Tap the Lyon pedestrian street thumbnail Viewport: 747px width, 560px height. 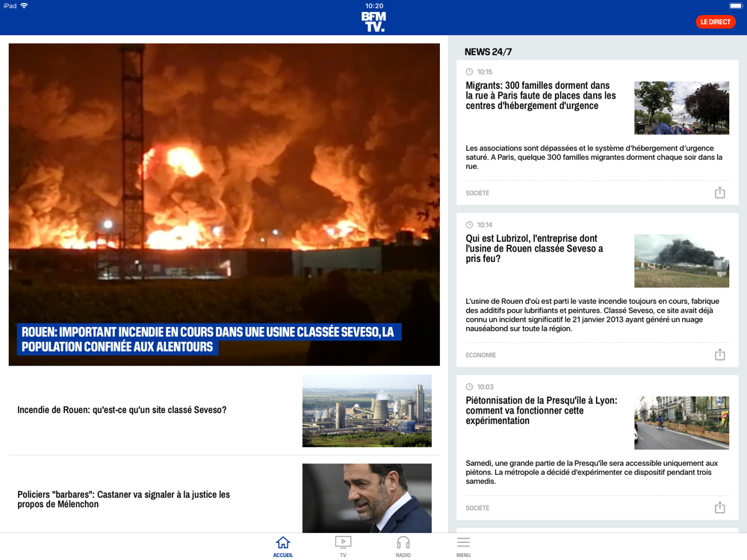pyautogui.click(x=681, y=423)
